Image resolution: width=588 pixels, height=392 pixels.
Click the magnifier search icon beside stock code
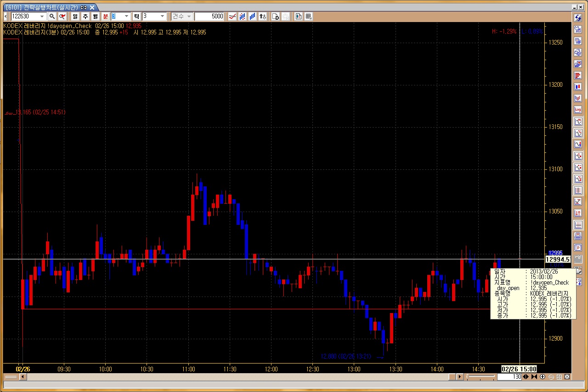coord(52,17)
